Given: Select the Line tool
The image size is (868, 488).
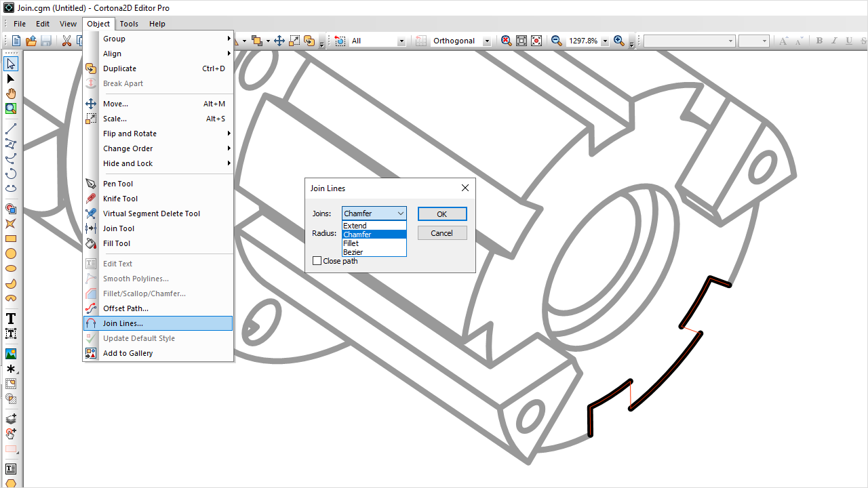Looking at the screenshot, I should click(x=11, y=127).
